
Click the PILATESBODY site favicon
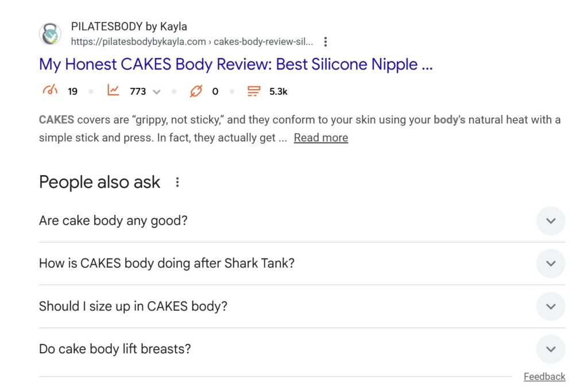click(x=50, y=34)
